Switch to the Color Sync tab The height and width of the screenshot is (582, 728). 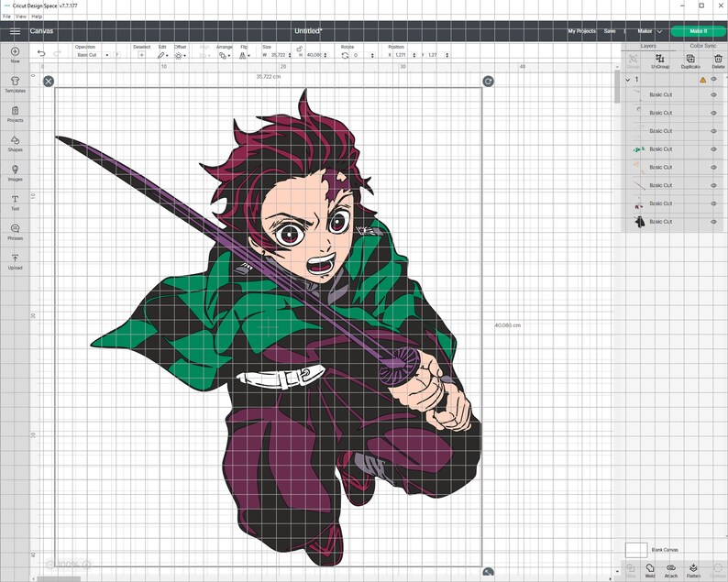(702, 46)
